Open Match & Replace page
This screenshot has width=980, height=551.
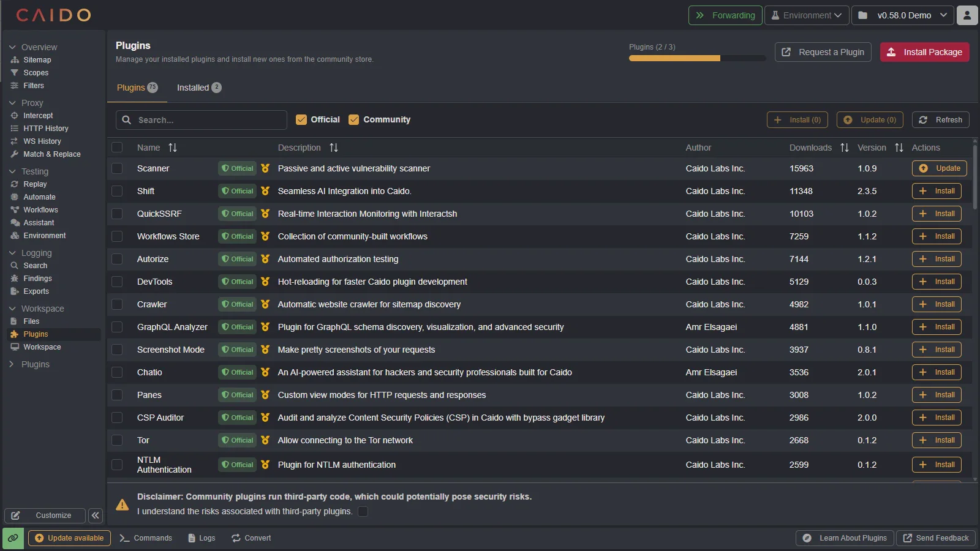51,154
